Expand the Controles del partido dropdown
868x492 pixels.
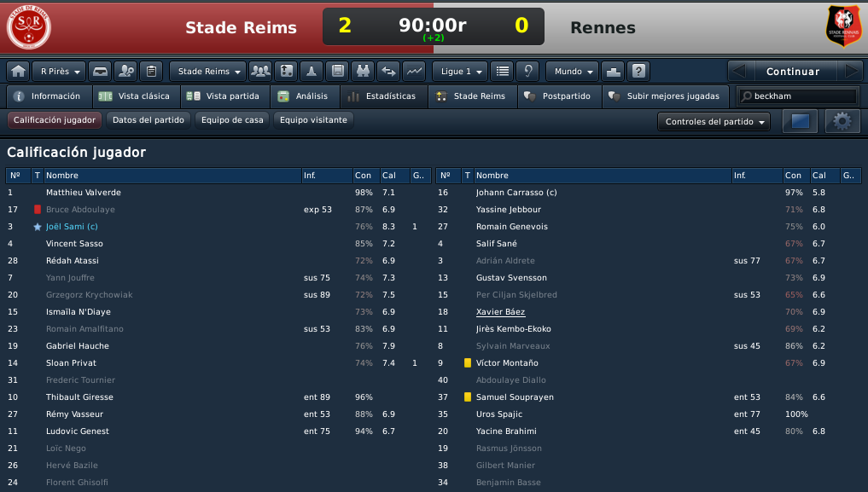[714, 122]
